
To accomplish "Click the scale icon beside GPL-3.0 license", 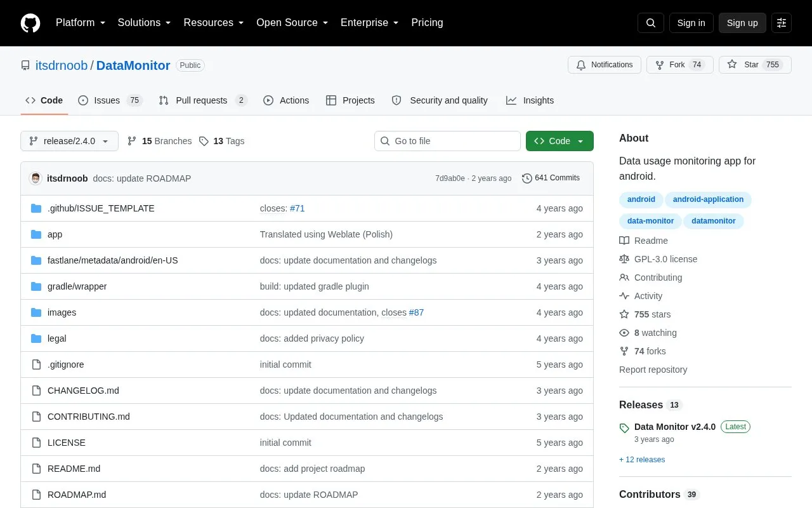I will (624, 259).
